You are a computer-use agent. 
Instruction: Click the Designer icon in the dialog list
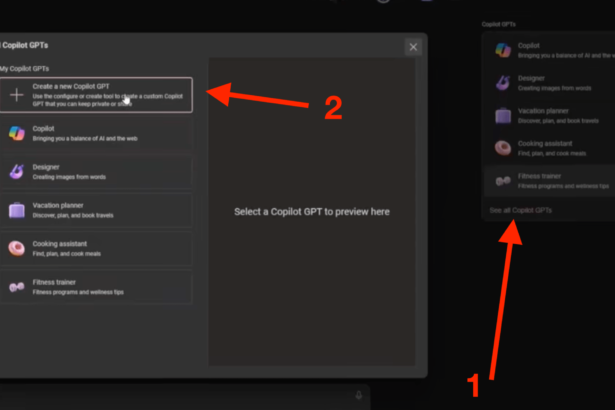click(x=16, y=171)
